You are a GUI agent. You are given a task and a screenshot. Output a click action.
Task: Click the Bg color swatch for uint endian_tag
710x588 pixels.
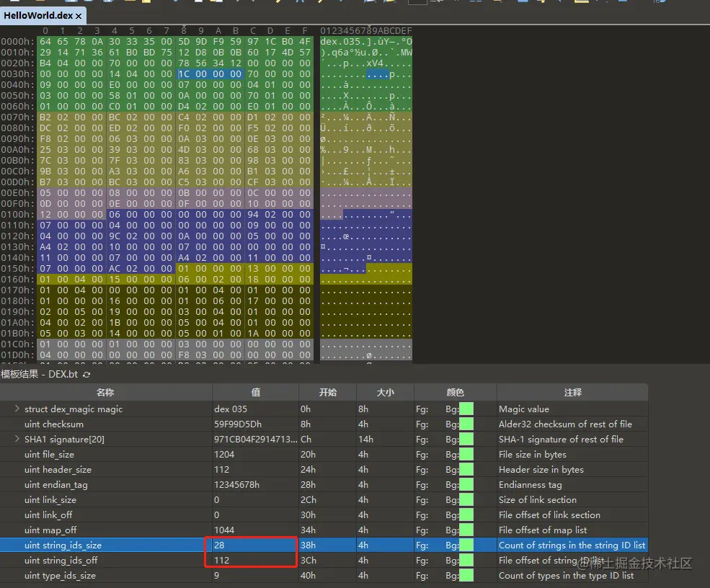click(466, 485)
